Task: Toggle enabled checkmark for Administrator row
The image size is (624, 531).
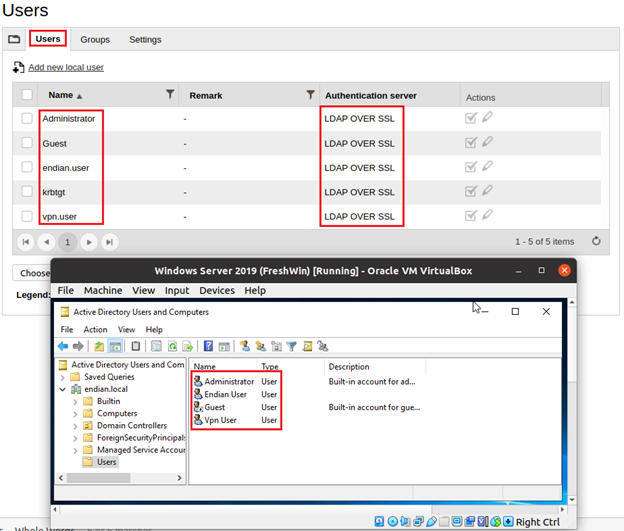Action: (x=471, y=118)
